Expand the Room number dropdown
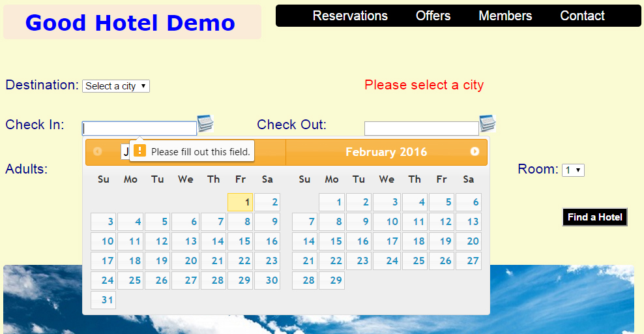644x334 pixels. (x=573, y=170)
